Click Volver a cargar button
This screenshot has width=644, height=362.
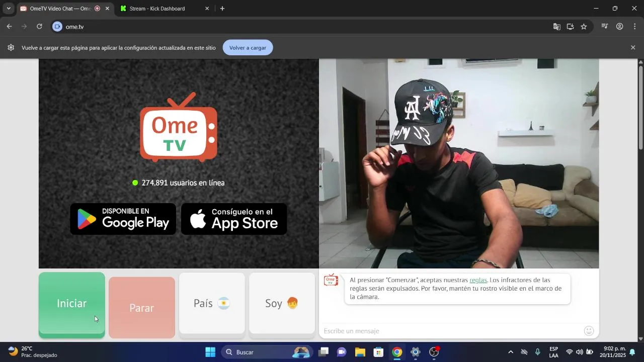tap(248, 48)
